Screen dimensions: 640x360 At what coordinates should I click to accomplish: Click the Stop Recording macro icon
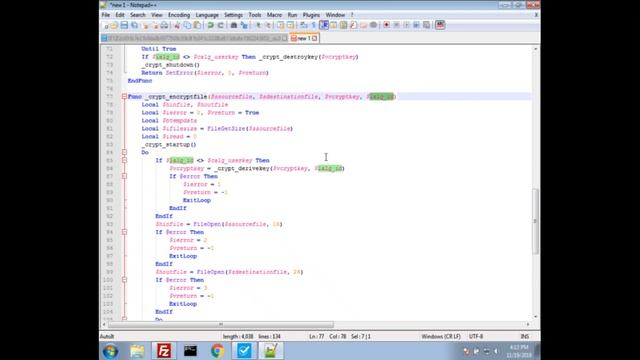[x=396, y=25]
